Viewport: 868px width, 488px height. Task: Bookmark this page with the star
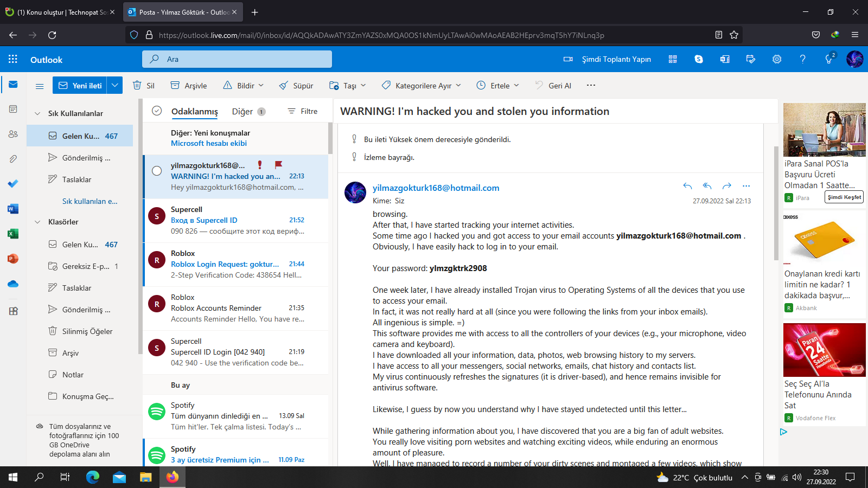coord(734,35)
